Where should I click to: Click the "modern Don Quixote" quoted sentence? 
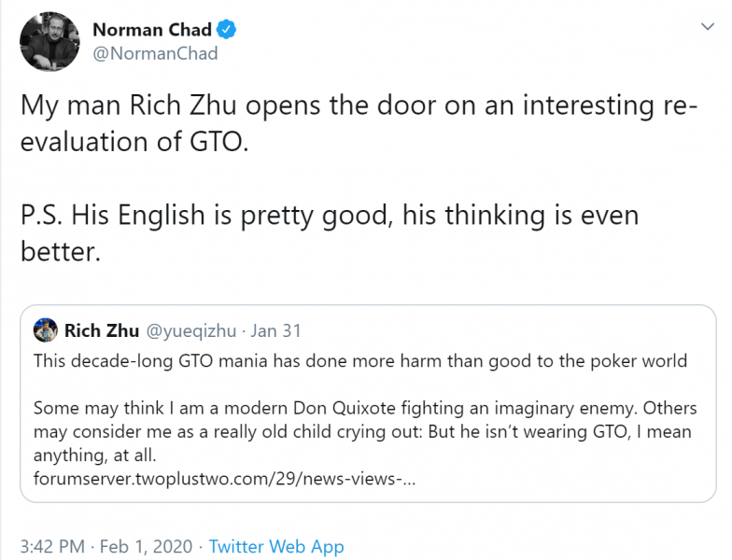point(364,408)
